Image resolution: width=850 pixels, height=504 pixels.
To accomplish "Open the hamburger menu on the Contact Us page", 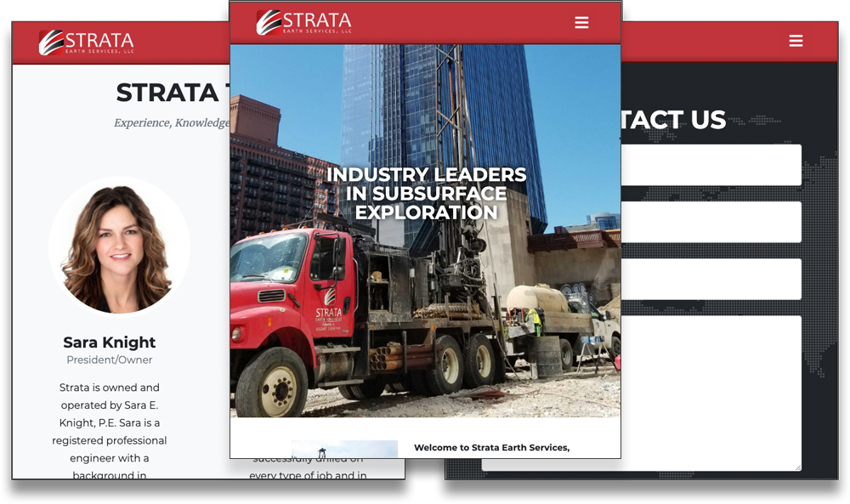I will [x=796, y=40].
